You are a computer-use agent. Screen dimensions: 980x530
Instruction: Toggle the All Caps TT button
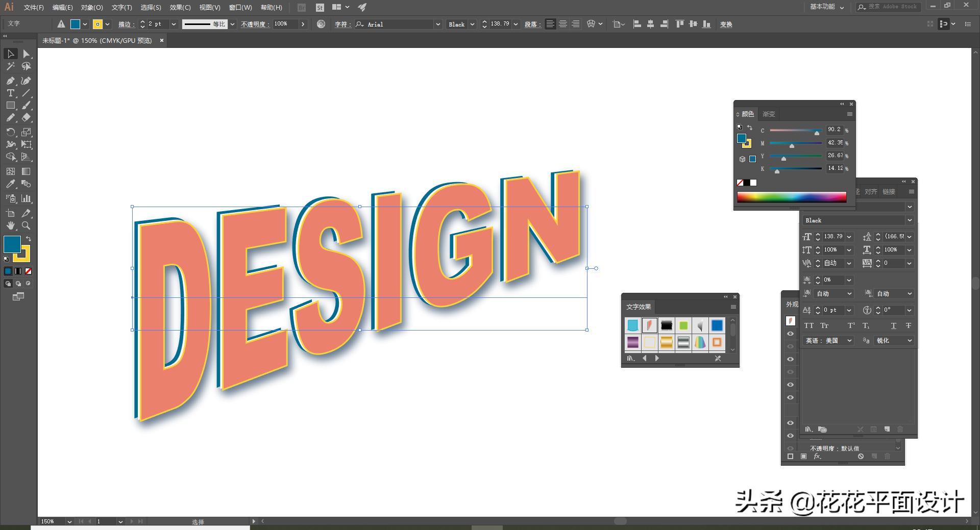(809, 325)
